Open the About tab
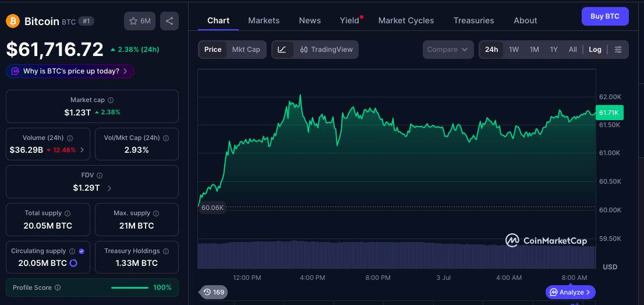This screenshot has height=305, width=644. [x=525, y=20]
